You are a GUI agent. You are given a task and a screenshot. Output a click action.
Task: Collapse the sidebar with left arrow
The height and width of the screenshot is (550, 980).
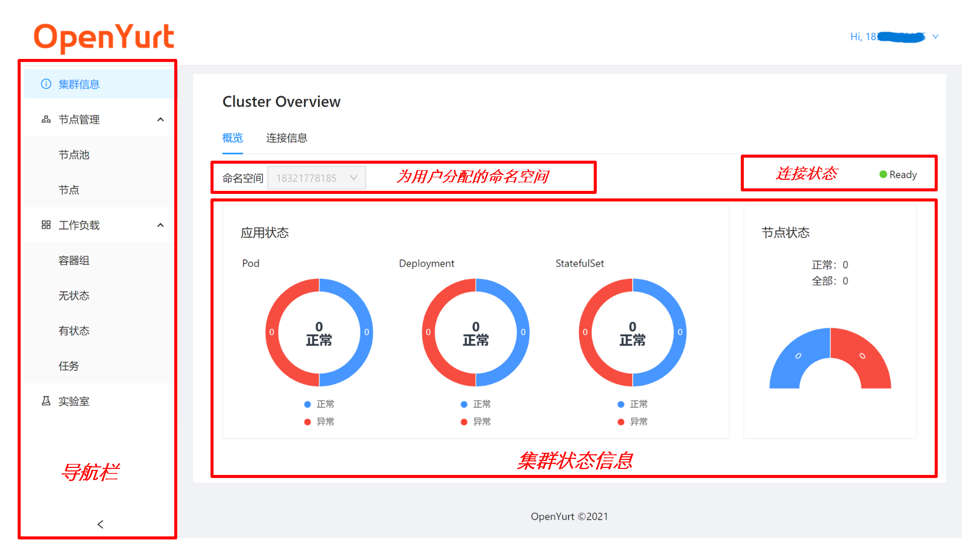click(100, 524)
